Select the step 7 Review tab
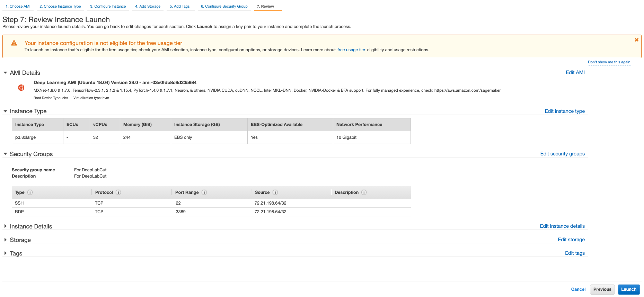The image size is (644, 297). click(x=265, y=6)
